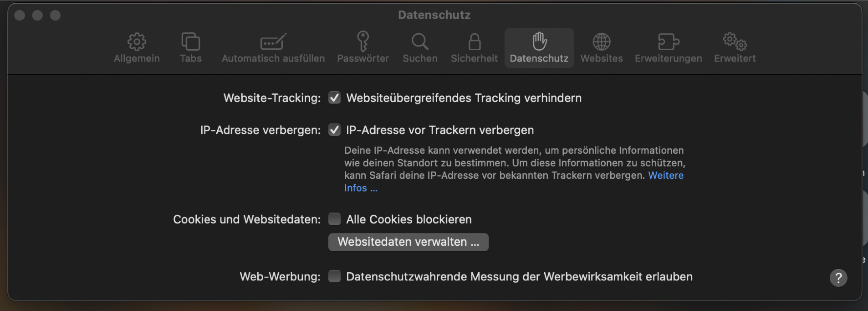Image resolution: width=868 pixels, height=311 pixels.
Task: Switch to Sicherheit tab label
Action: pyautogui.click(x=475, y=58)
